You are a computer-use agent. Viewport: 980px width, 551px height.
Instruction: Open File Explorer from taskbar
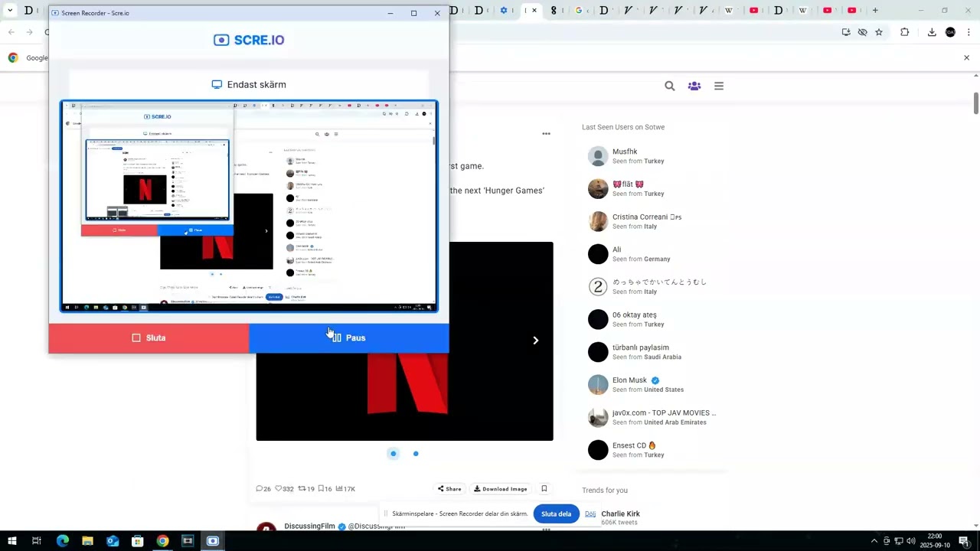coord(87,541)
